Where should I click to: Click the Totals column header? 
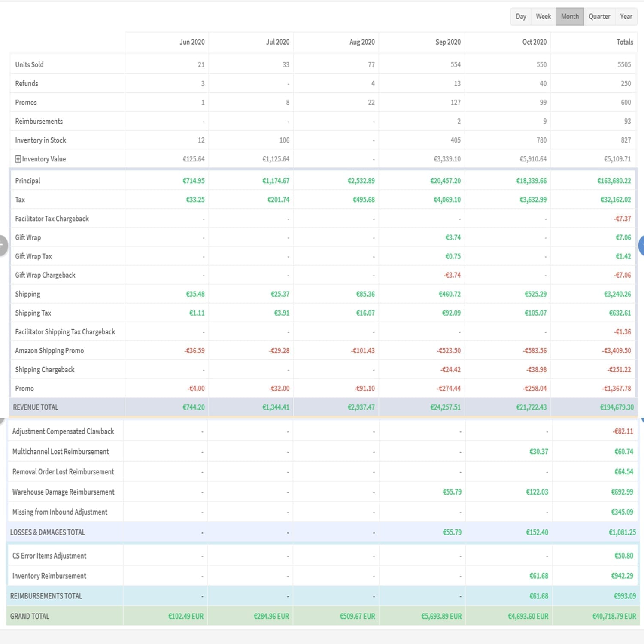coord(625,42)
